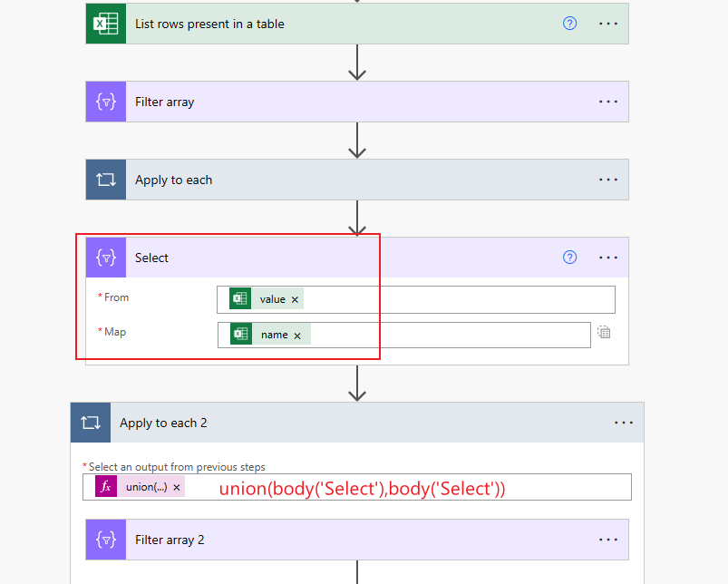Screen dimensions: 728x584
Task: Open the Filter array ellipsis menu
Action: point(608,102)
